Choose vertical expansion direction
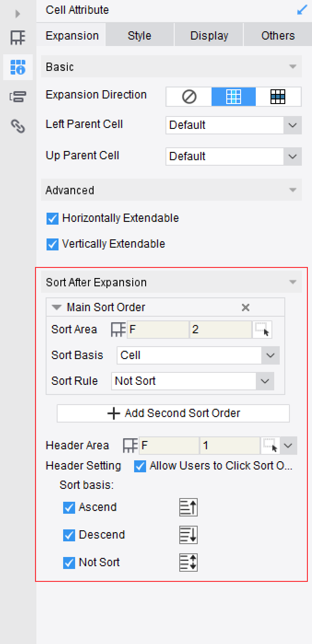The width and height of the screenshot is (312, 644). pos(234,97)
